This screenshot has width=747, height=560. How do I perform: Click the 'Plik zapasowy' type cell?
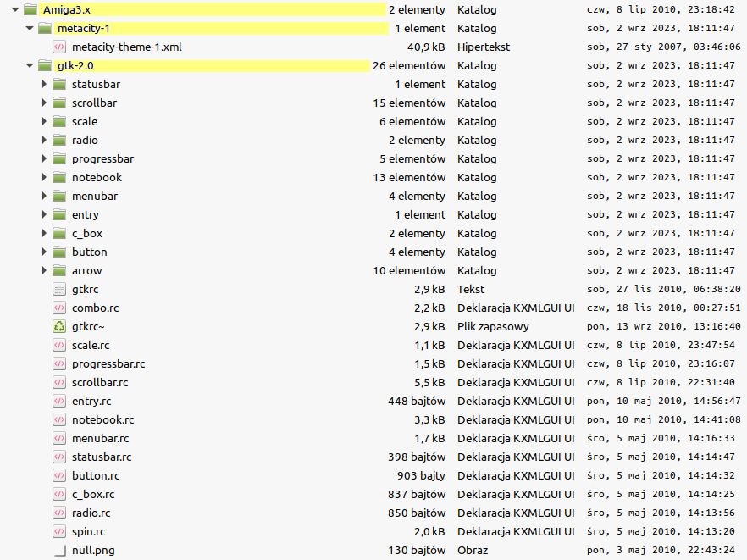tap(493, 326)
